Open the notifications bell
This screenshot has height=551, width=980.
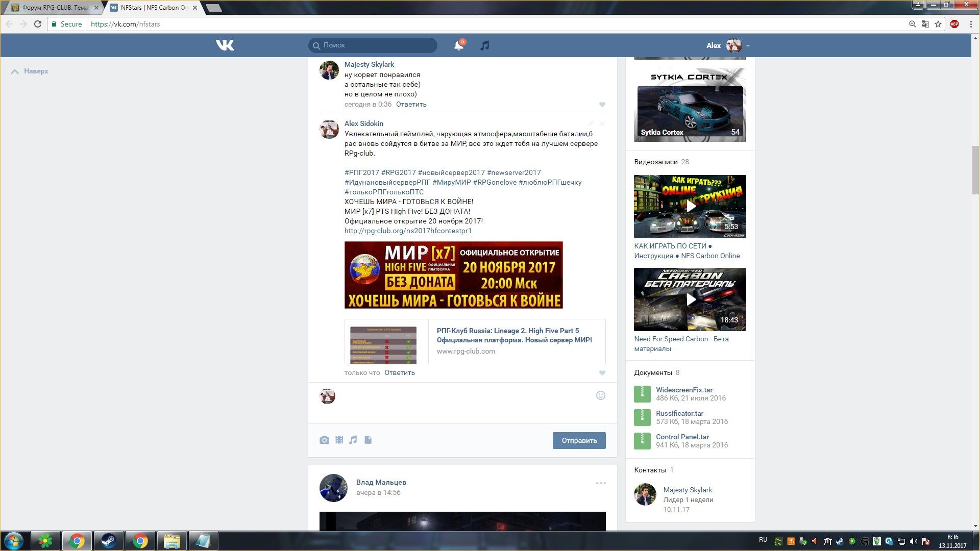click(x=458, y=45)
